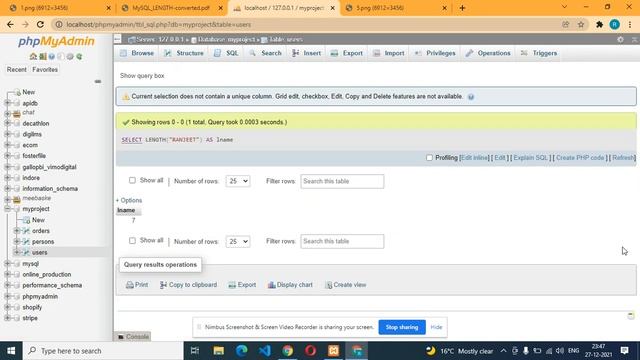Open the Browse tab
640x360 pixels.
tap(137, 53)
